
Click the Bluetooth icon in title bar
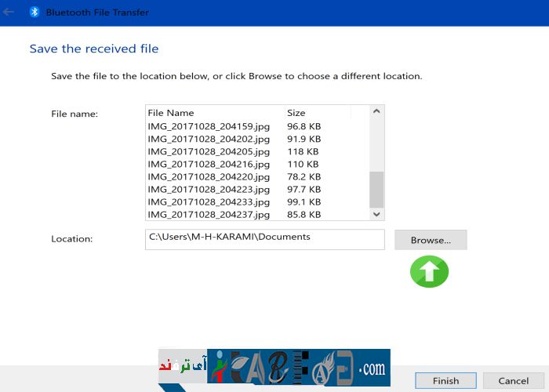(x=35, y=13)
